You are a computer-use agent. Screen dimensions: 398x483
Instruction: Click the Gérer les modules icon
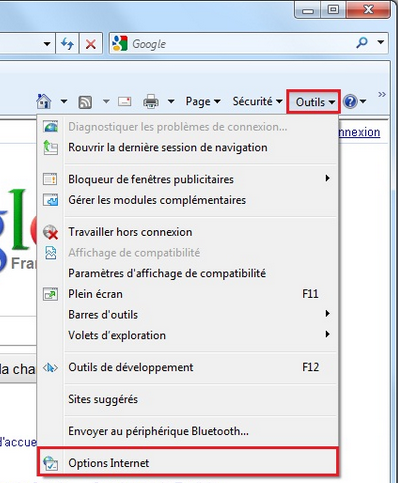pos(50,200)
